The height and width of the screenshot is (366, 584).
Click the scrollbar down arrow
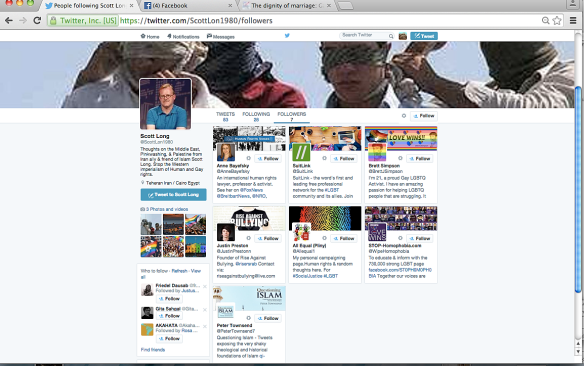point(578,351)
